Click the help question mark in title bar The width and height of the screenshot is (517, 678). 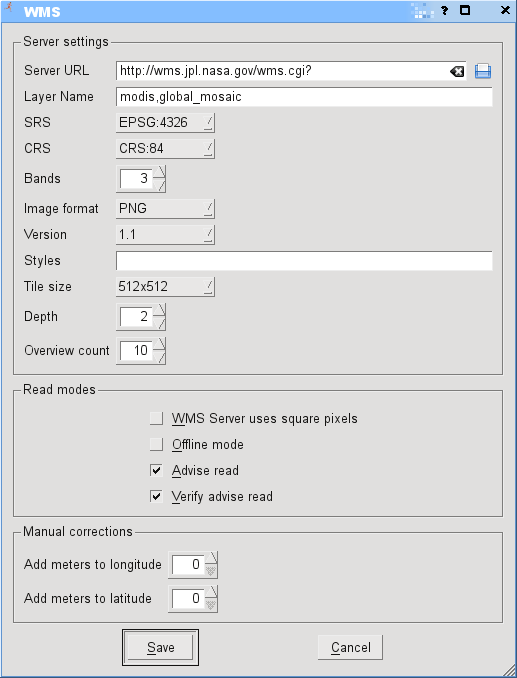(444, 10)
